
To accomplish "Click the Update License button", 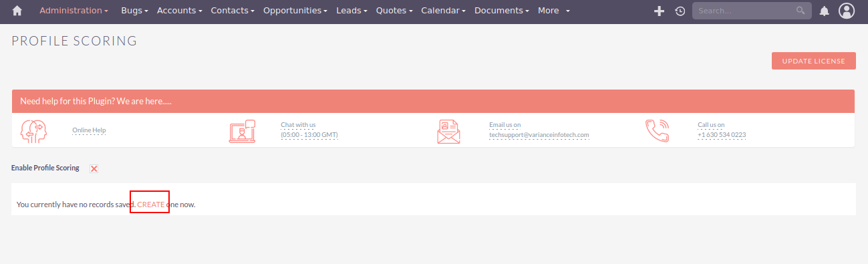I will point(813,61).
